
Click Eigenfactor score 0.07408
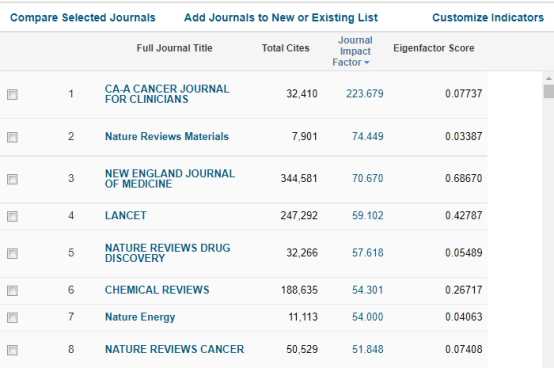[464, 349]
